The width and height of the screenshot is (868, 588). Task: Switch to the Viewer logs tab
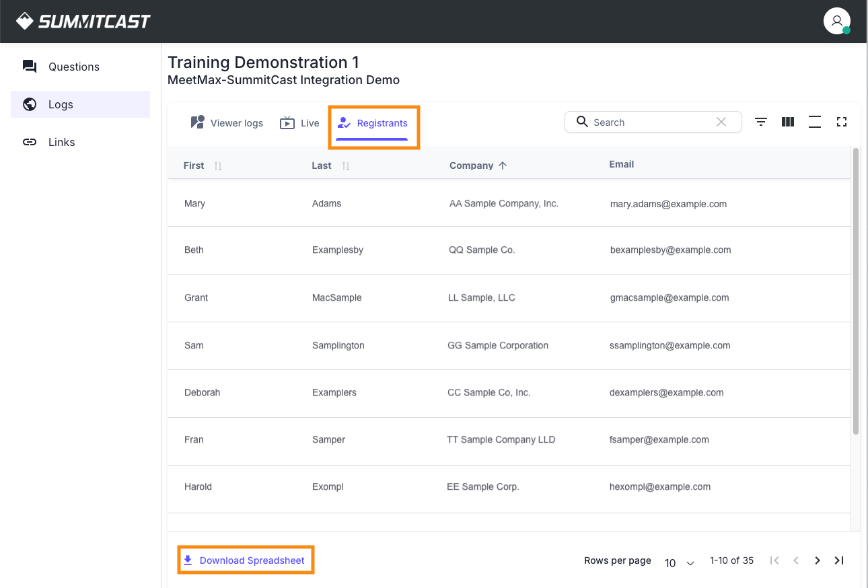click(x=227, y=123)
